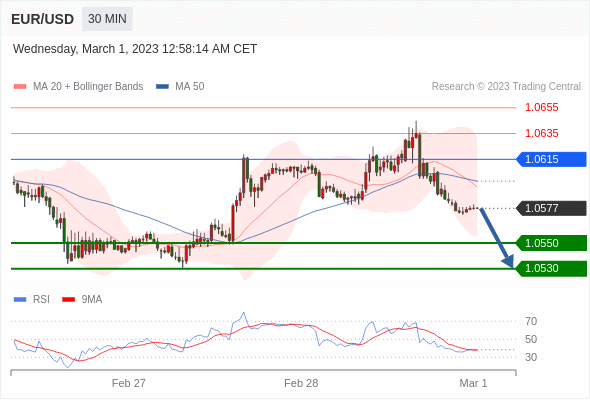The width and height of the screenshot is (590, 400).
Task: Select the green 1.0550 support tag
Action: click(x=551, y=243)
